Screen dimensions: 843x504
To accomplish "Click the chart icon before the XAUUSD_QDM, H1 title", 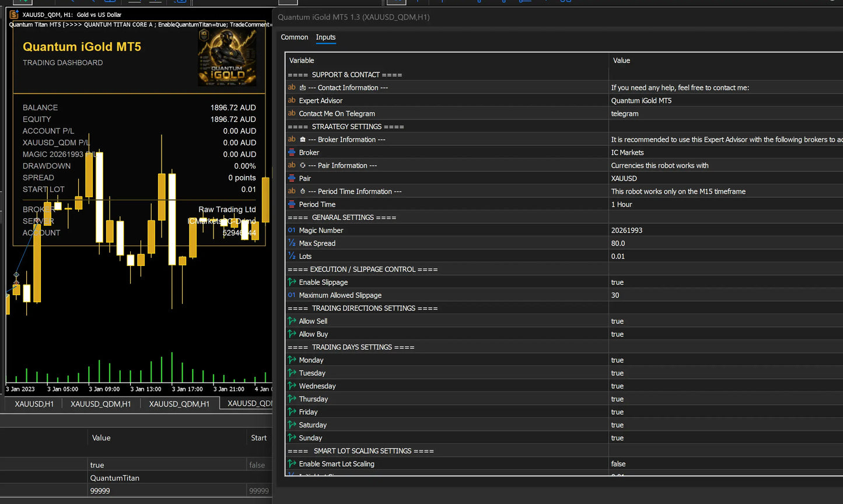I will [x=14, y=15].
